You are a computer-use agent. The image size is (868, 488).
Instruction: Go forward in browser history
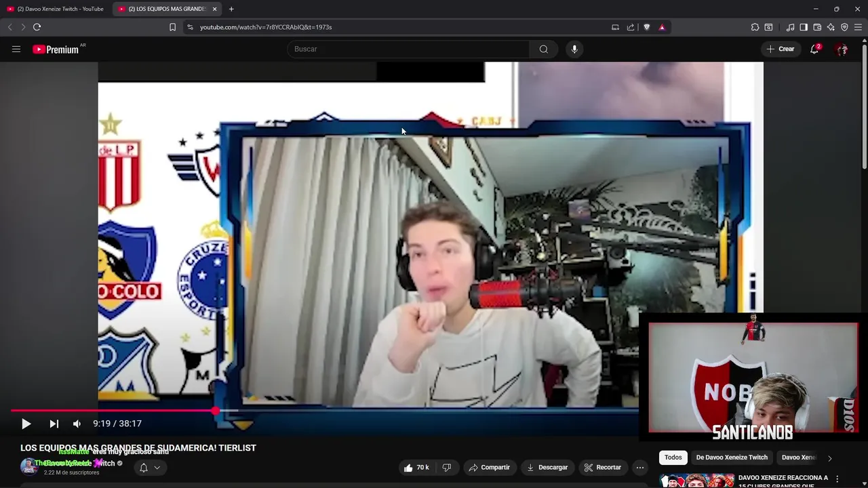pyautogui.click(x=23, y=27)
